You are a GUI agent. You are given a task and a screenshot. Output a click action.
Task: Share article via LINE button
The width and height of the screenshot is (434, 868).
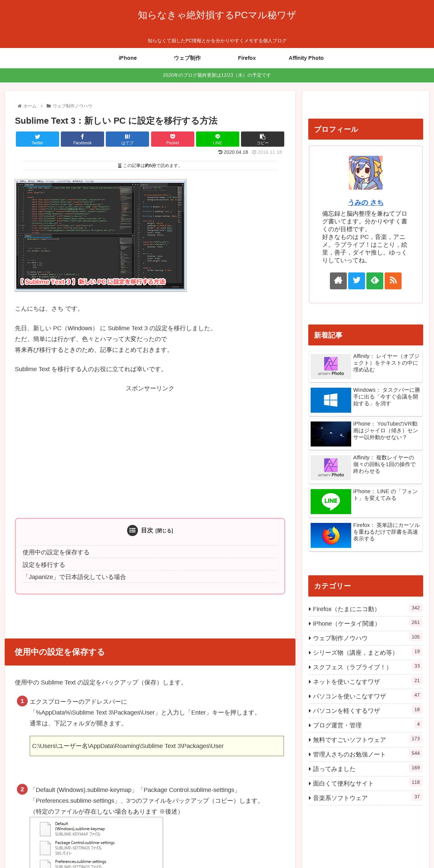click(218, 139)
